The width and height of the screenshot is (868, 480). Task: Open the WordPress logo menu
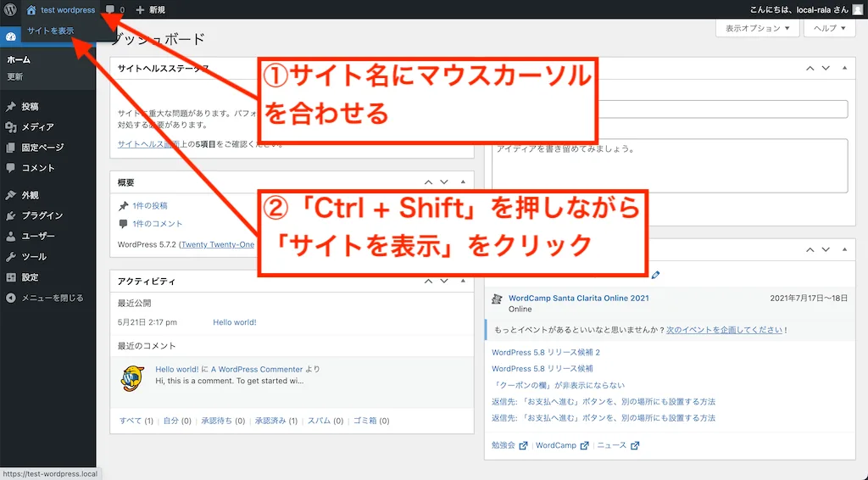point(10,9)
